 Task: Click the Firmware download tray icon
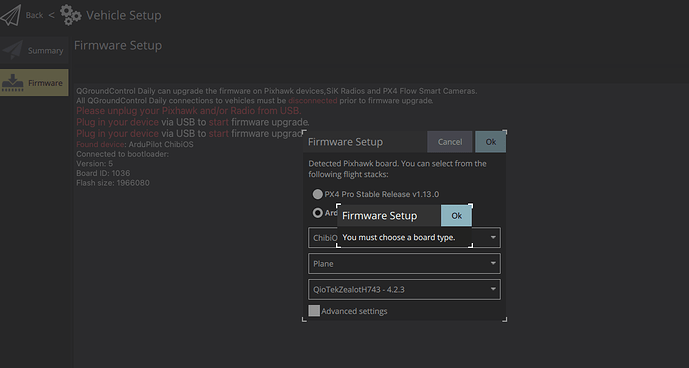(13, 83)
